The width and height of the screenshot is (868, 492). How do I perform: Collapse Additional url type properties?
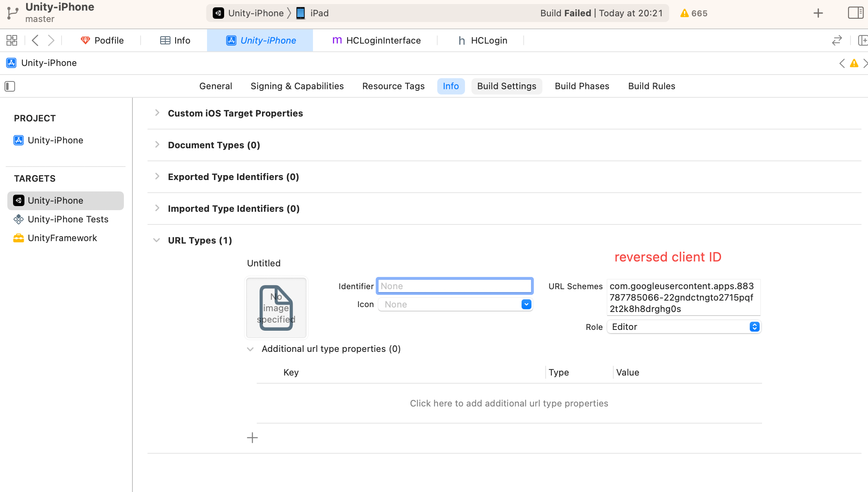[x=250, y=349]
